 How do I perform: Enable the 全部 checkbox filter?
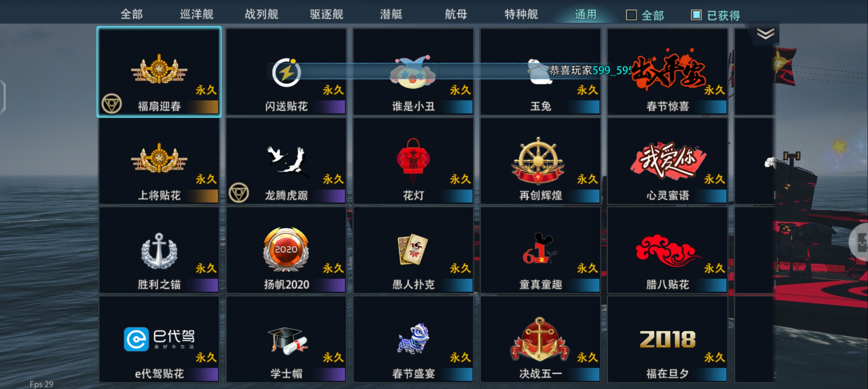click(x=631, y=15)
